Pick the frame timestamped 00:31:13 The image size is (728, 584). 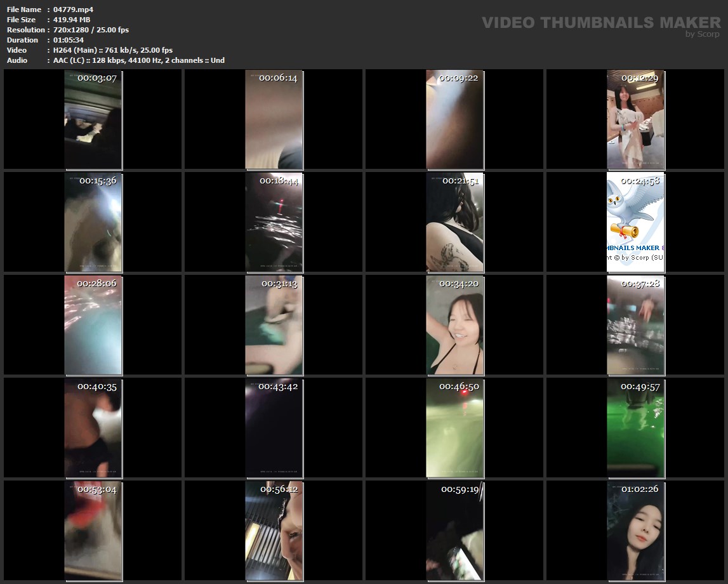tap(274, 325)
